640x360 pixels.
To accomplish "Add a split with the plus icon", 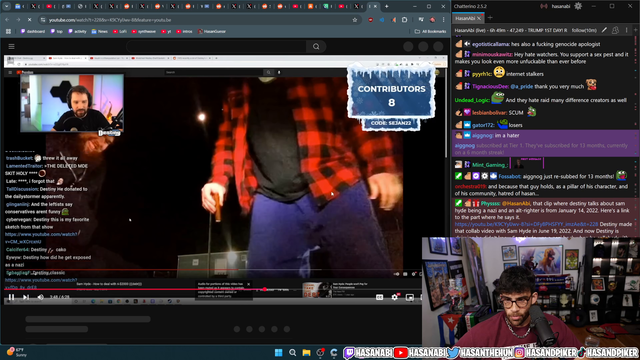I will tap(636, 30).
